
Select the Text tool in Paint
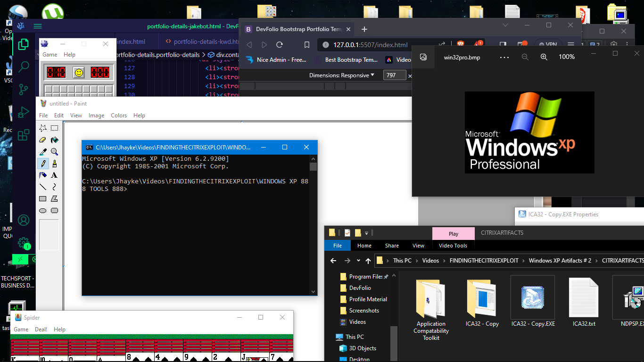tap(55, 175)
